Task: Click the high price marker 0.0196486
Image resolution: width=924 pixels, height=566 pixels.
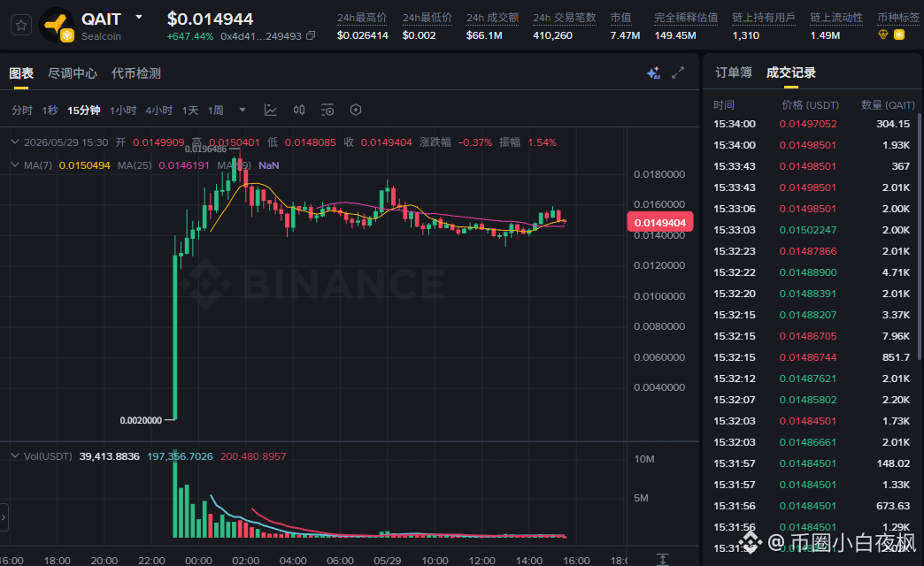Action: 205,149
